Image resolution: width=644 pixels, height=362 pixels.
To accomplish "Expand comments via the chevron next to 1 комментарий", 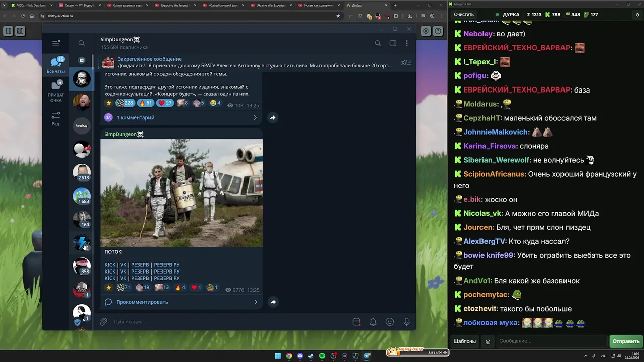I will coord(255,117).
